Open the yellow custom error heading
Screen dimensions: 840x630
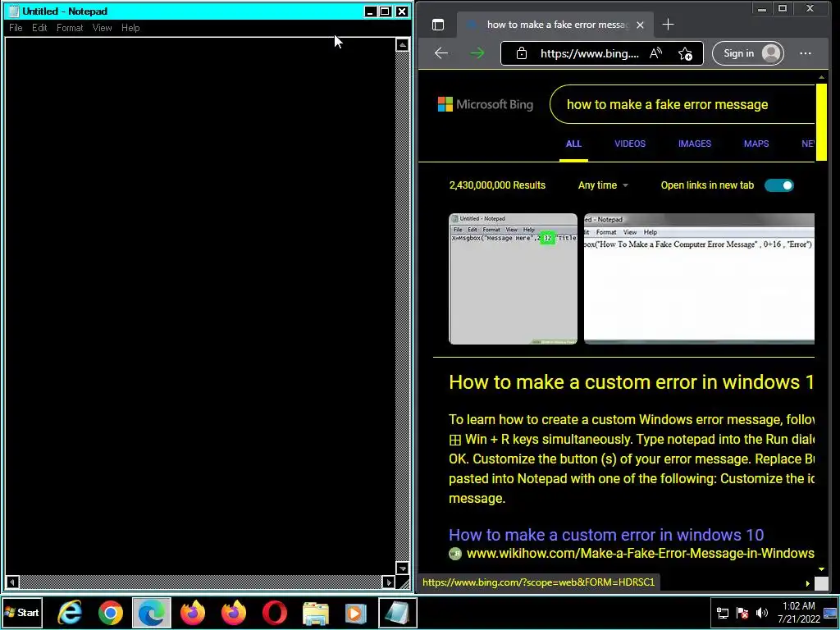click(631, 382)
